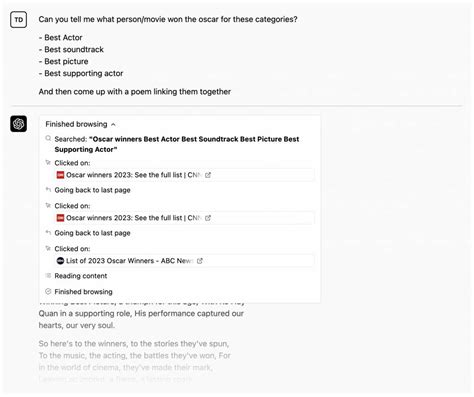Click the Finished browsing header text
Image resolution: width=474 pixels, height=397 pixels.
click(76, 124)
